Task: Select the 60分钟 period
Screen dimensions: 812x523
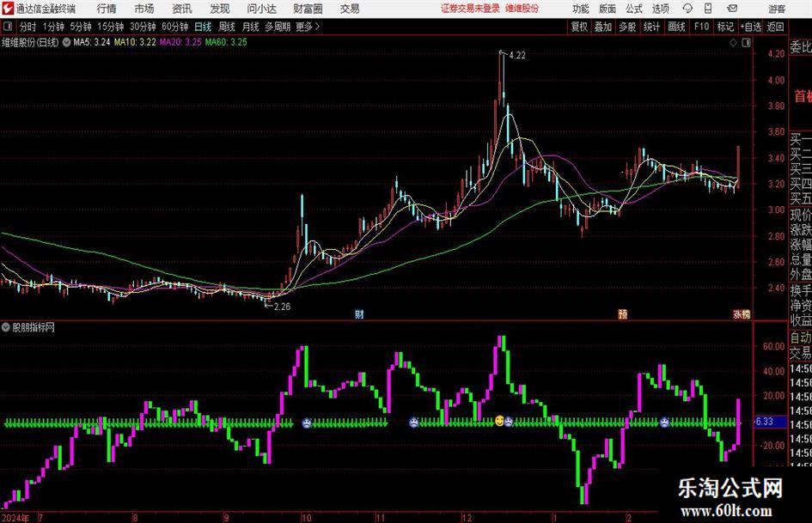Action: (174, 27)
